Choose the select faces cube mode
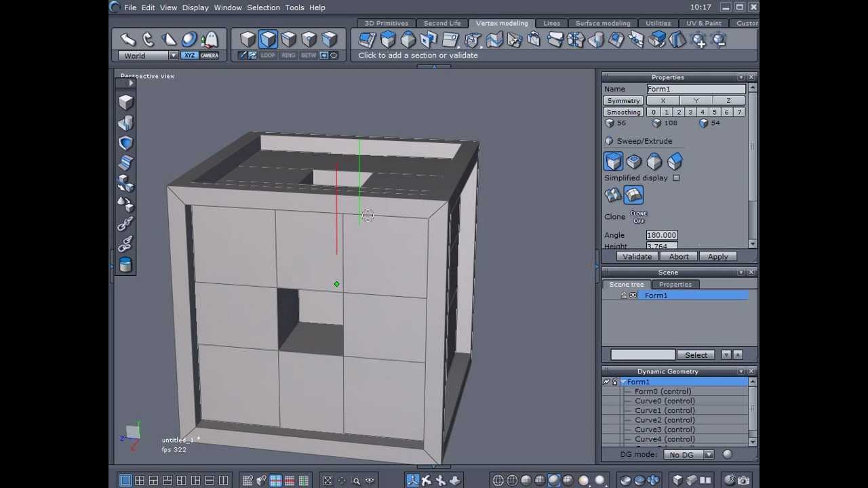868x488 pixels. (x=268, y=39)
